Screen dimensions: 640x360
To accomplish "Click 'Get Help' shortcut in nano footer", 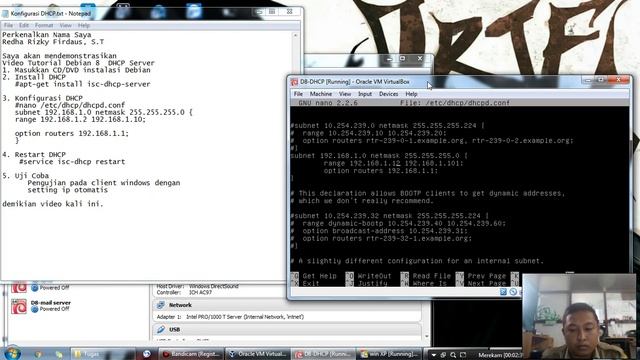I will 313,276.
